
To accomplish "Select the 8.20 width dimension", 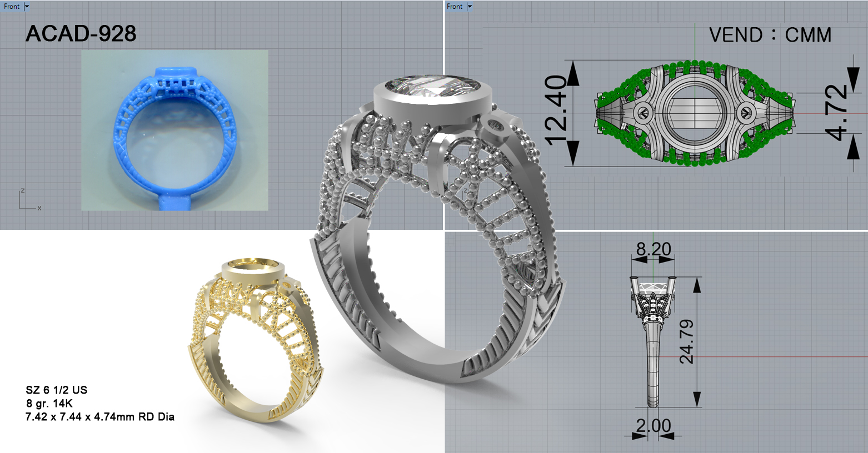I will pyautogui.click(x=654, y=249).
